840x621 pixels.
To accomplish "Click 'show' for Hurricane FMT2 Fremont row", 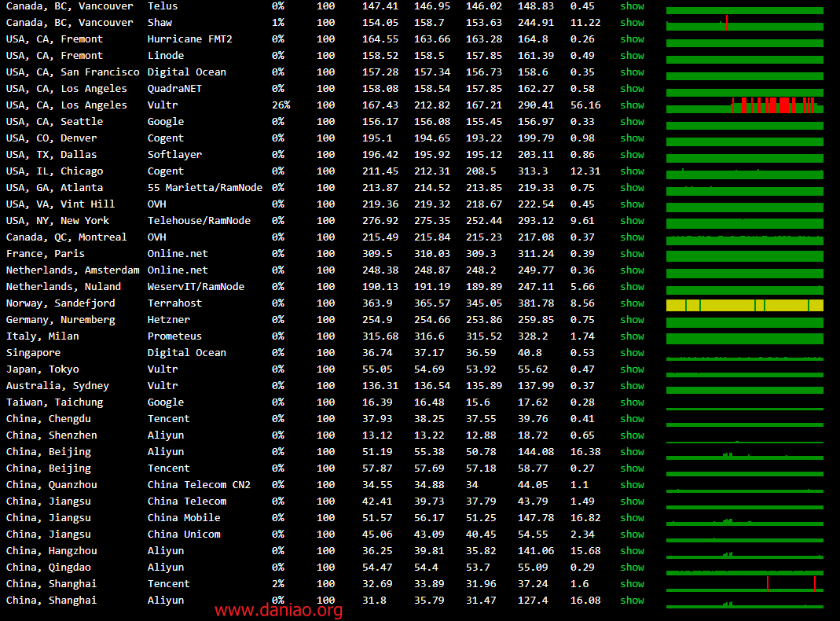I will click(632, 39).
